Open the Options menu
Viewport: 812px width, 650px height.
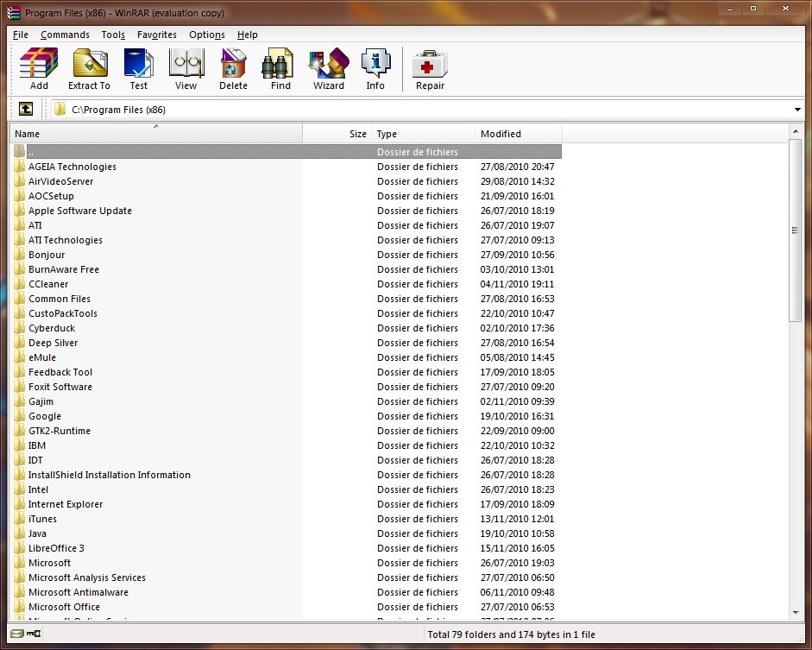coord(206,35)
